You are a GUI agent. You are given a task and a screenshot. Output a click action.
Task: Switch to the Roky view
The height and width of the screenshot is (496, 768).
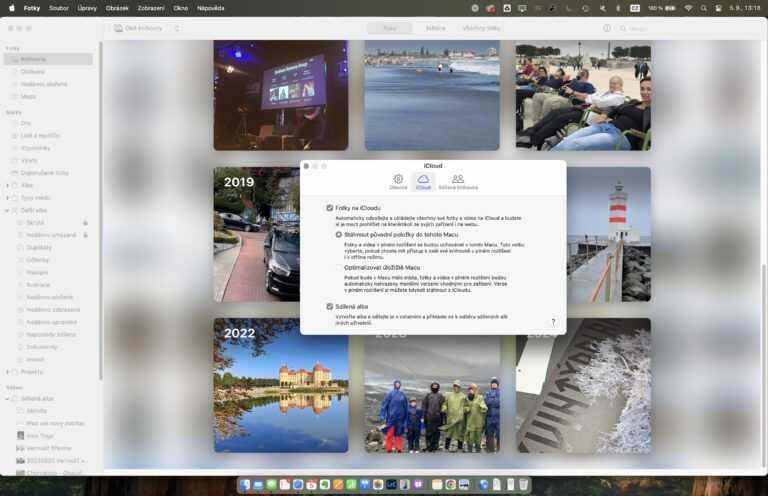(390, 28)
